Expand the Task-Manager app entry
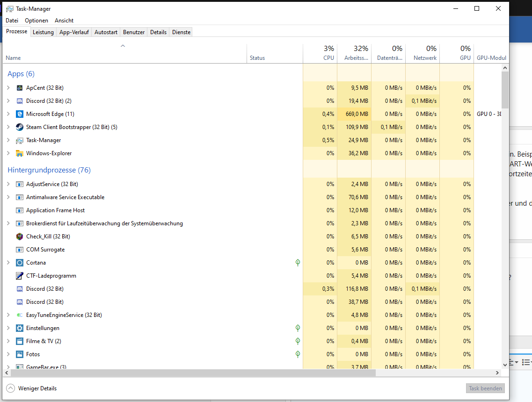532x402 pixels. 8,140
